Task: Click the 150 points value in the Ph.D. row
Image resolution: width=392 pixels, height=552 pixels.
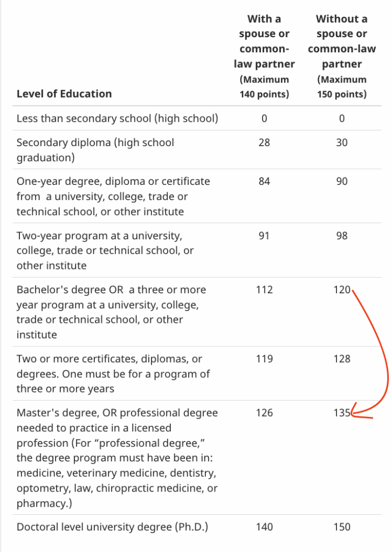Action: tap(342, 527)
